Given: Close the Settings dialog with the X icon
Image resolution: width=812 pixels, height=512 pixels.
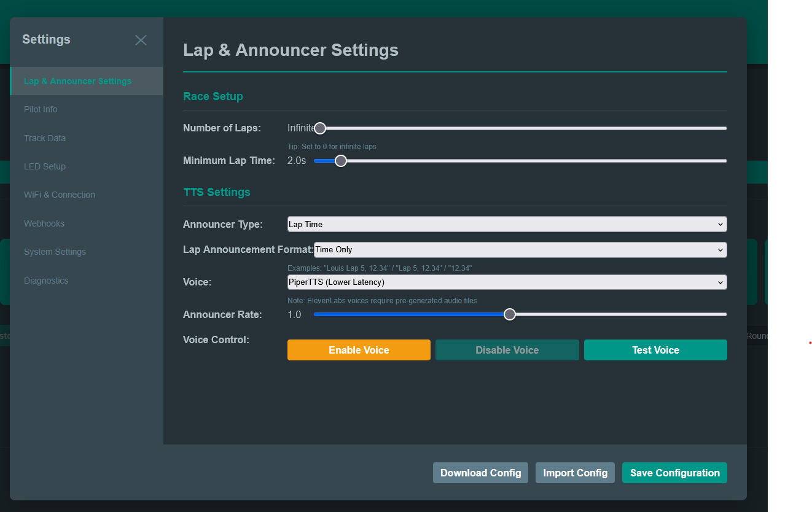Looking at the screenshot, I should (x=141, y=40).
